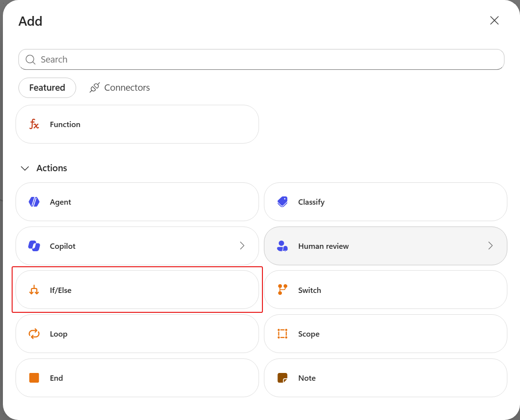The width and height of the screenshot is (520, 420).
Task: Pick the Human review action card
Action: (386, 246)
